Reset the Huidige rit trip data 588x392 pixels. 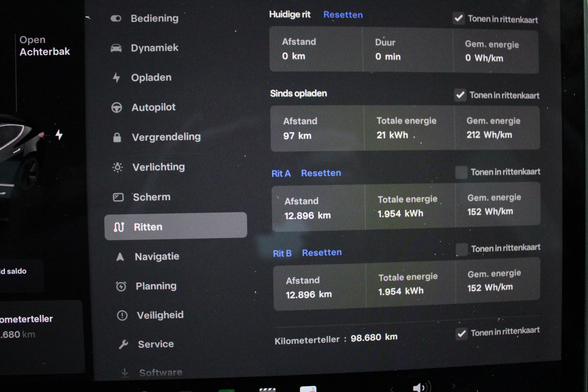343,15
